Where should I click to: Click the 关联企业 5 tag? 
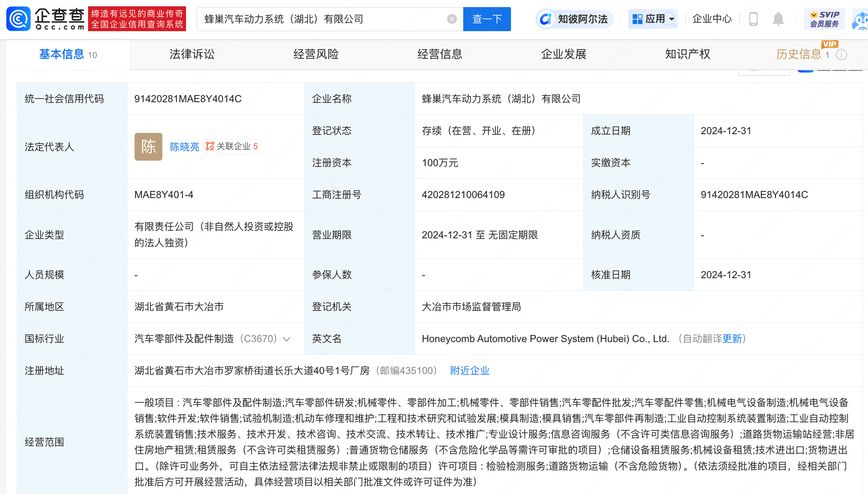pos(232,146)
